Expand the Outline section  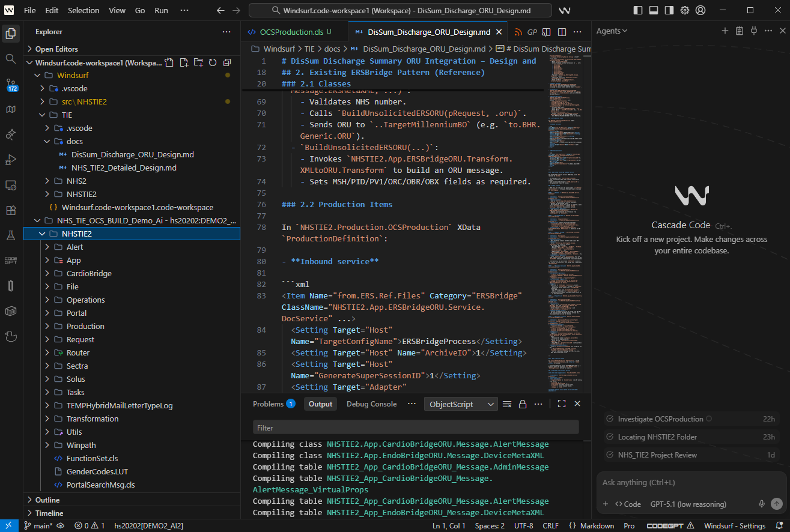click(x=47, y=500)
